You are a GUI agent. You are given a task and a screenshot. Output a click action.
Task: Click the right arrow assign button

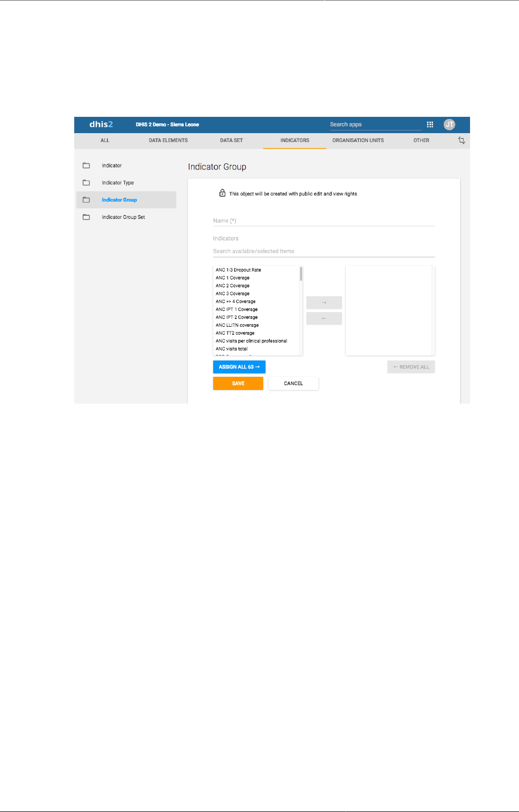click(324, 303)
